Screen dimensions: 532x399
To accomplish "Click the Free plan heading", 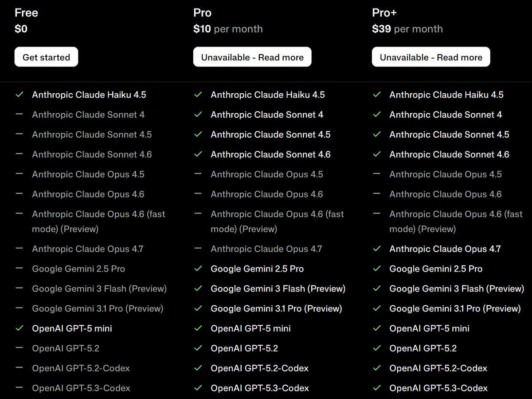I will point(26,13).
